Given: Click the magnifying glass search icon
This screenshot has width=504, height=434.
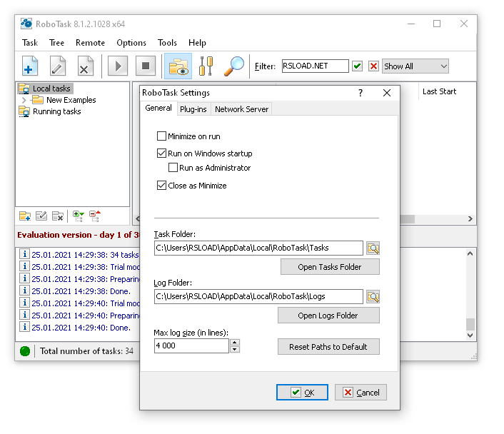Looking at the screenshot, I should coord(234,66).
